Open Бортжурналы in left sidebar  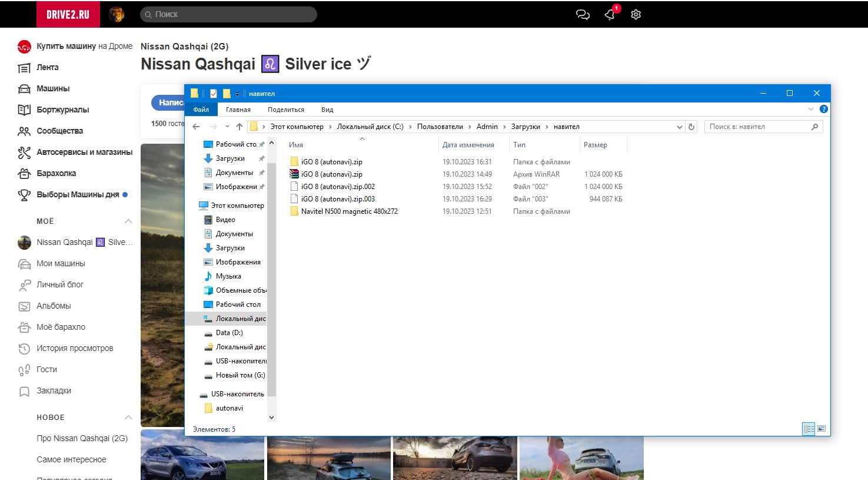click(62, 110)
